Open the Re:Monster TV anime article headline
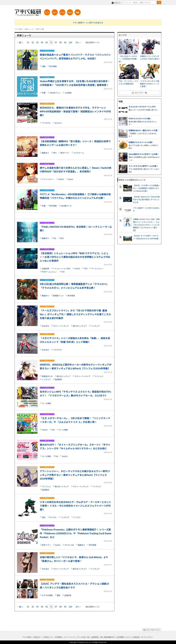Viewport: 176px width, 644px height. [x=75, y=196]
